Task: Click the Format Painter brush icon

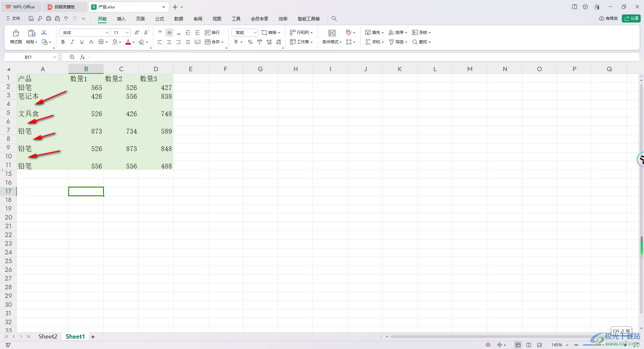Action: click(x=16, y=33)
